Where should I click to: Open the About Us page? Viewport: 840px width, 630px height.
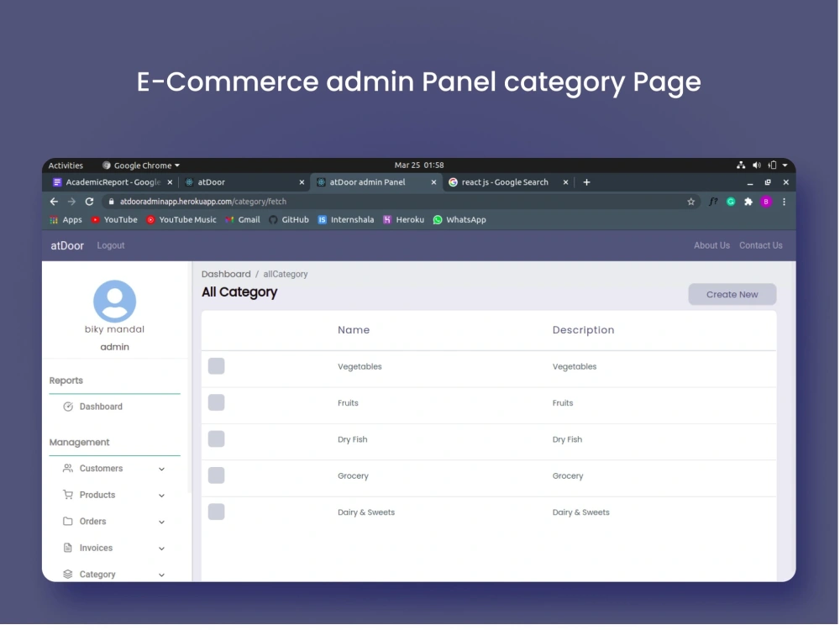712,246
